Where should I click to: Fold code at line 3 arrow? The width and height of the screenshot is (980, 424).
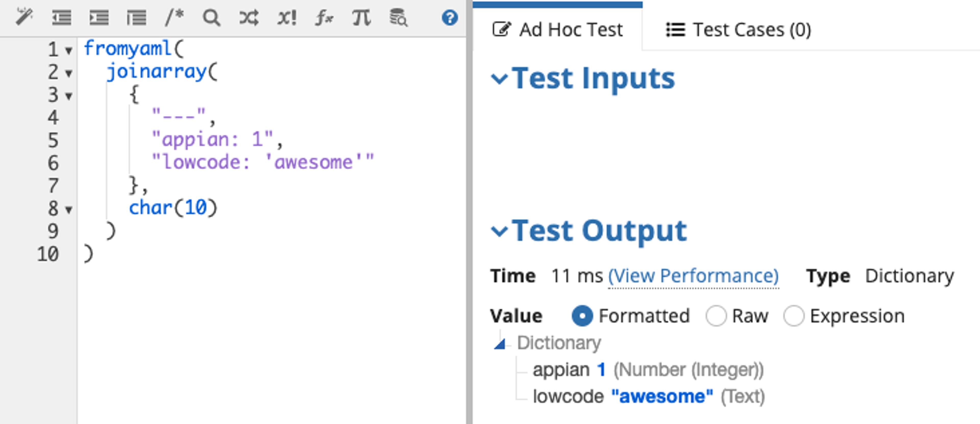click(68, 96)
